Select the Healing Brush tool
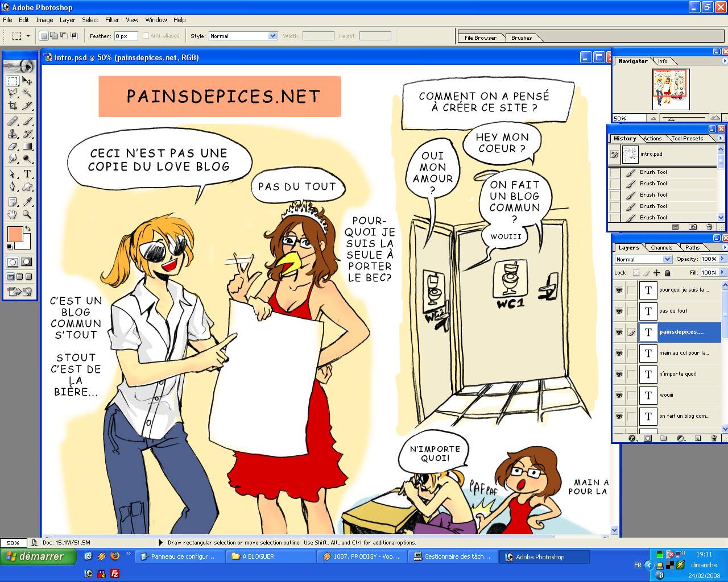 coord(13,122)
